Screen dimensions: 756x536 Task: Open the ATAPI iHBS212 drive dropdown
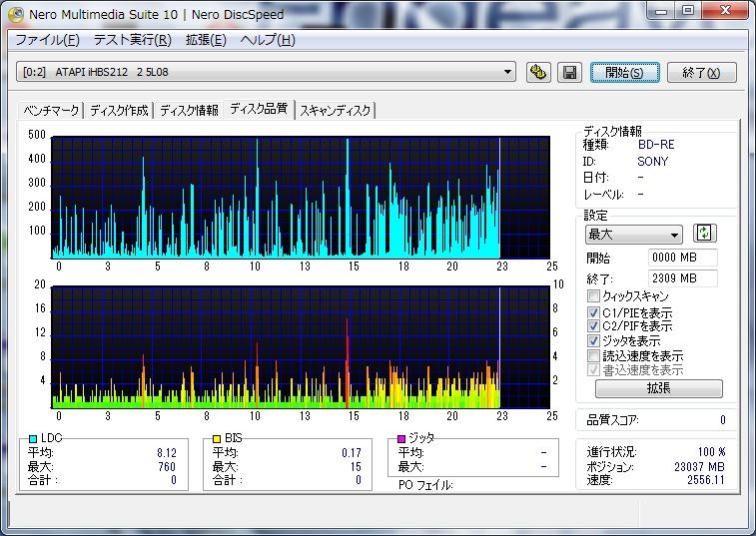[x=266, y=72]
